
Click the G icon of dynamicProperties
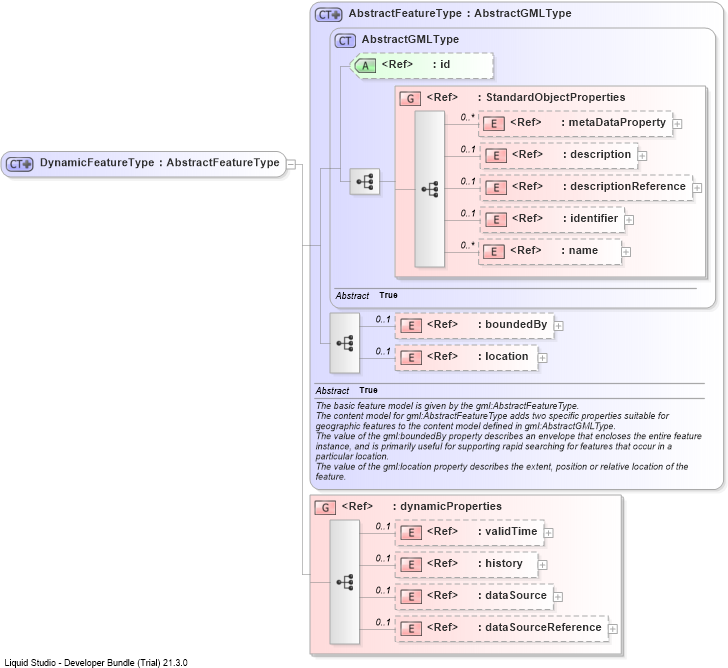325,508
